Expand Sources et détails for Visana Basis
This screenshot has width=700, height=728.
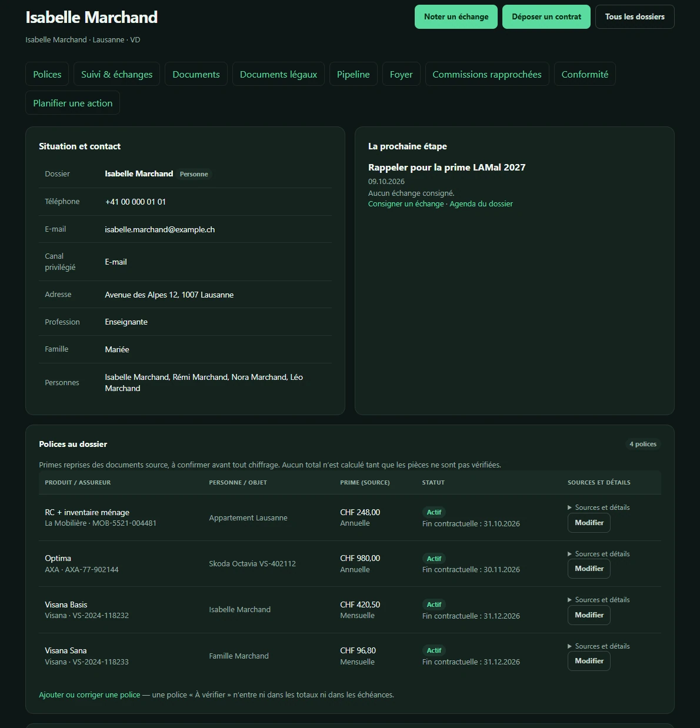coord(598,600)
